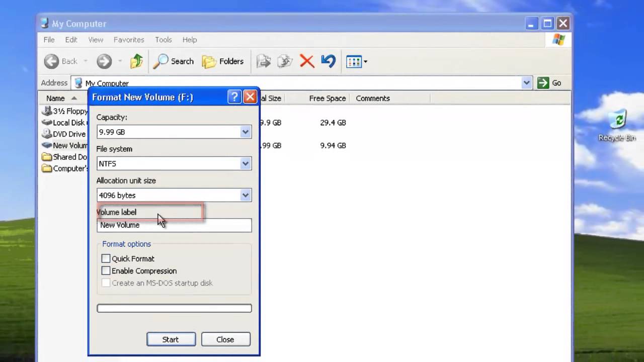Go up one folder level icon
Screen dimensions: 644x362
tap(136, 61)
